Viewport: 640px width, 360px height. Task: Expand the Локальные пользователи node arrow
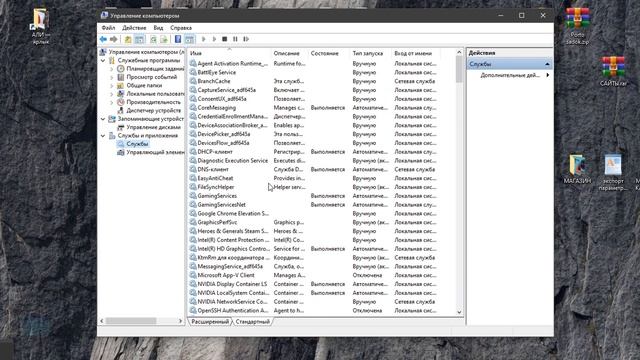(111, 94)
